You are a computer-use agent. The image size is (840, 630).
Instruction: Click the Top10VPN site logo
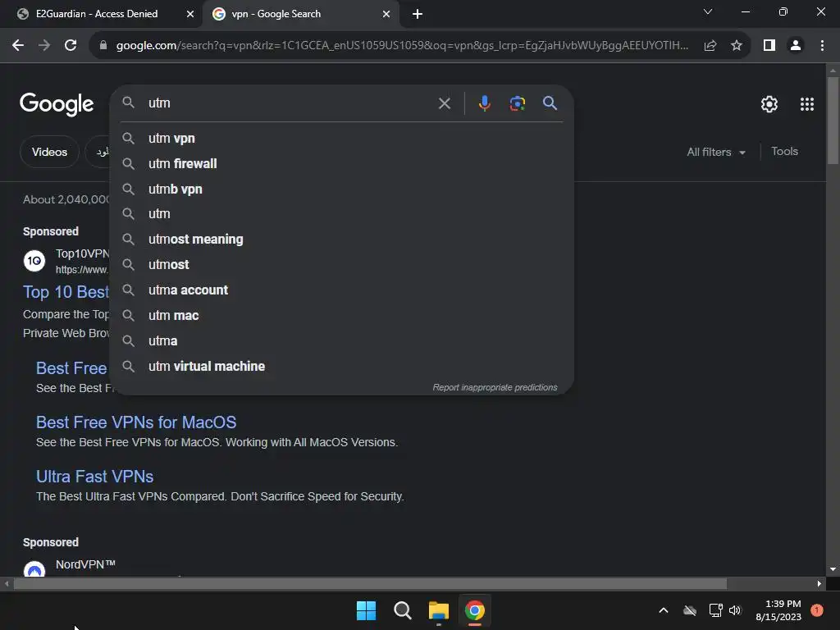[x=34, y=261]
